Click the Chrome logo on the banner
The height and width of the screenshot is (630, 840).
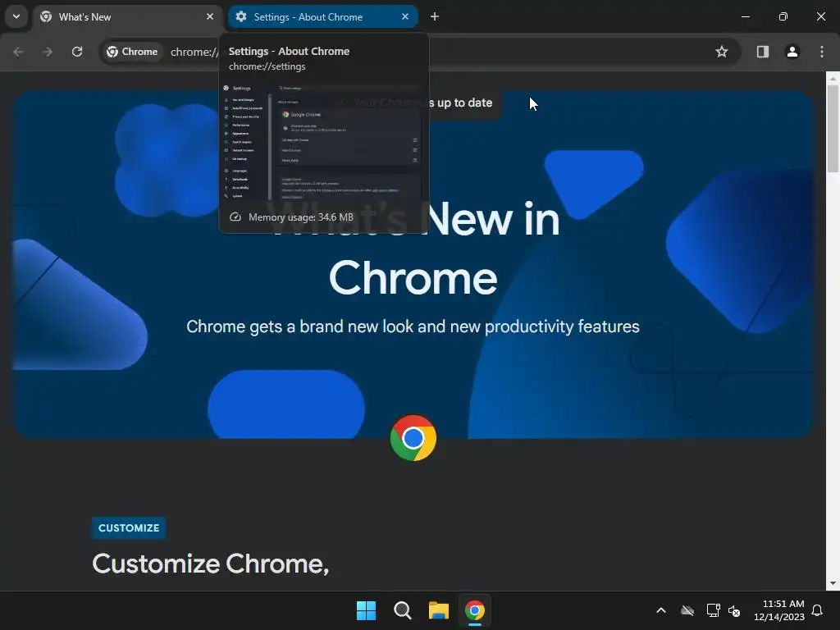click(413, 438)
